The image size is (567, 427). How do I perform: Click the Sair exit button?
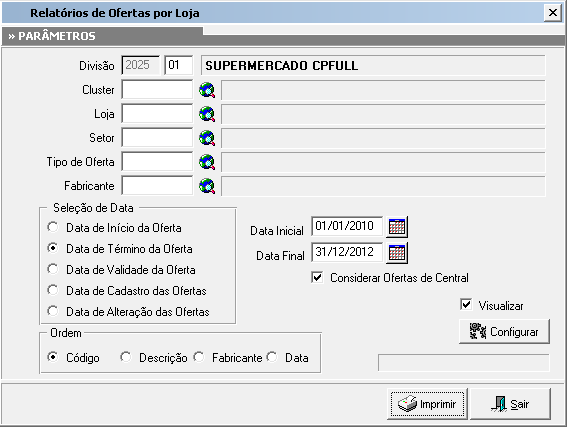(x=510, y=403)
